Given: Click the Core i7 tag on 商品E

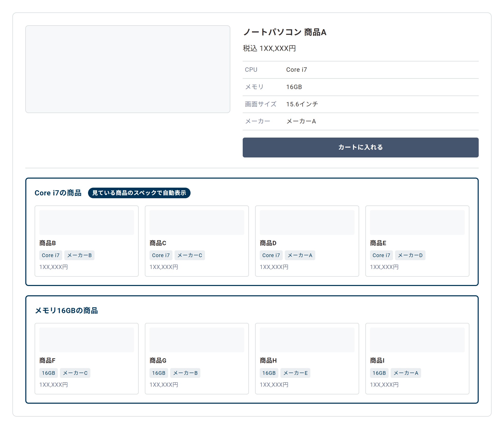Looking at the screenshot, I should coord(381,255).
